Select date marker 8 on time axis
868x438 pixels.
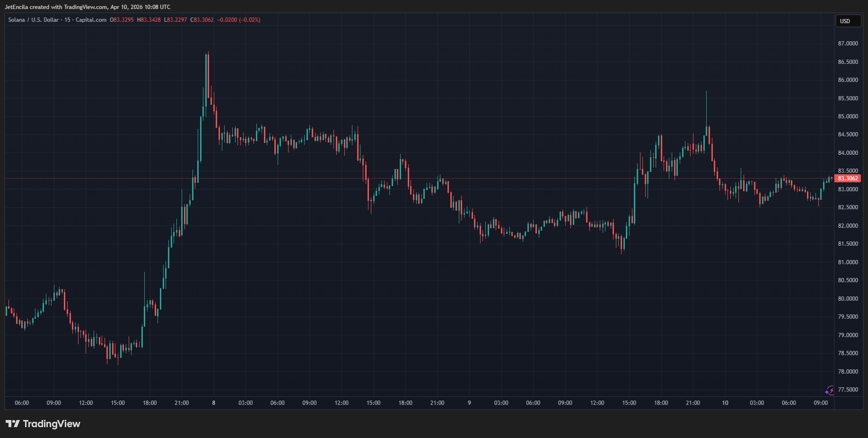pos(214,403)
